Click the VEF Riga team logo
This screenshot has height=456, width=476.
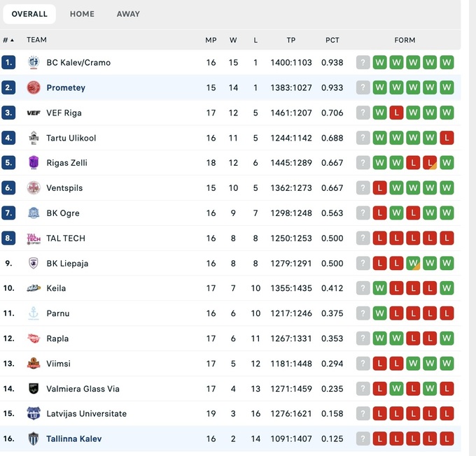pyautogui.click(x=34, y=113)
